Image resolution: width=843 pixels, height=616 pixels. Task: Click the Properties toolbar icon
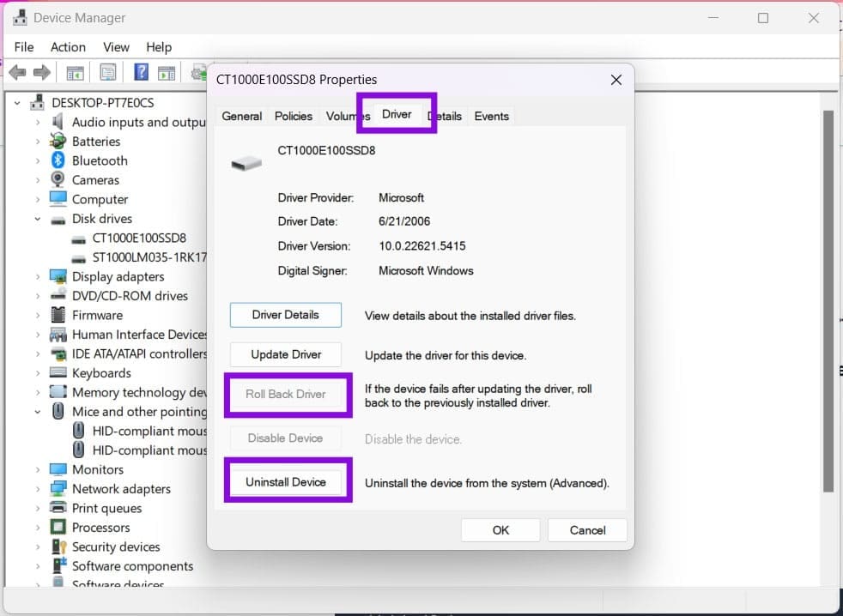[107, 72]
